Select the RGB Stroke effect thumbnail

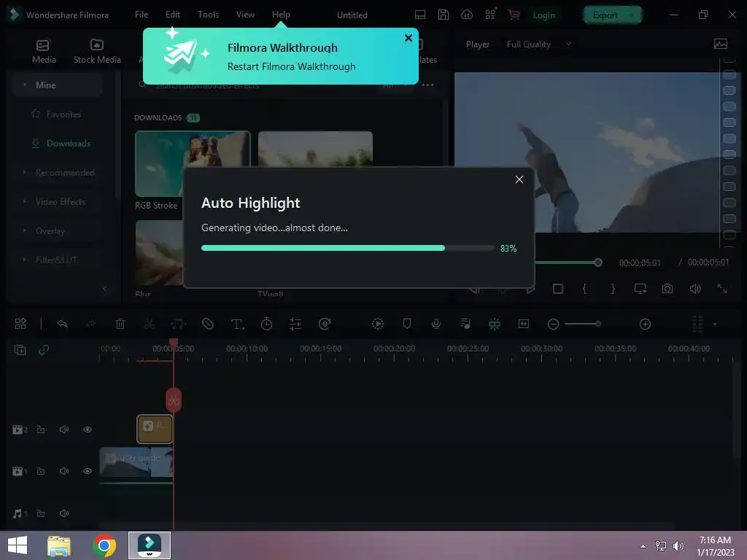point(193,164)
